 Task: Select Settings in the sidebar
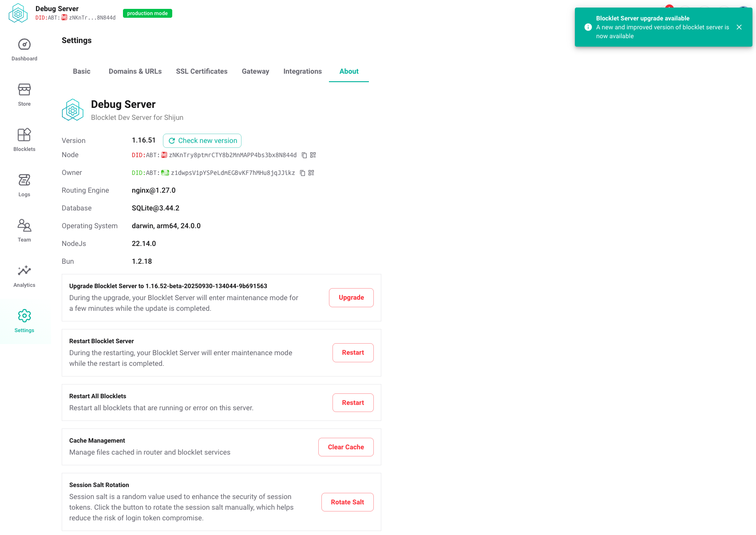(24, 320)
